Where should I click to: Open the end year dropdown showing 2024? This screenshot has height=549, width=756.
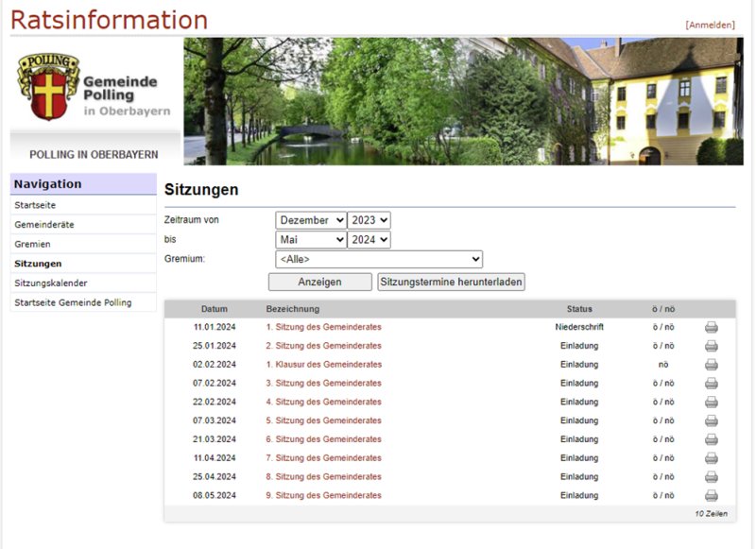pyautogui.click(x=369, y=240)
